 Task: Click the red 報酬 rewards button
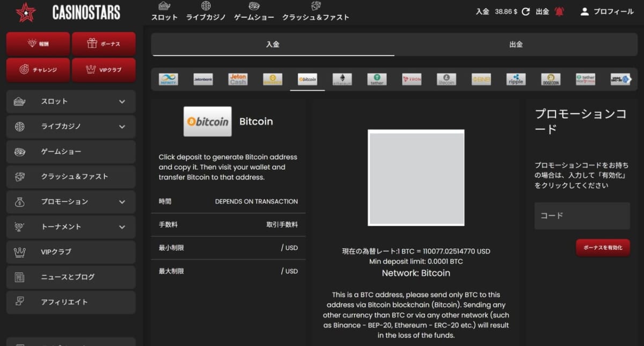[38, 44]
